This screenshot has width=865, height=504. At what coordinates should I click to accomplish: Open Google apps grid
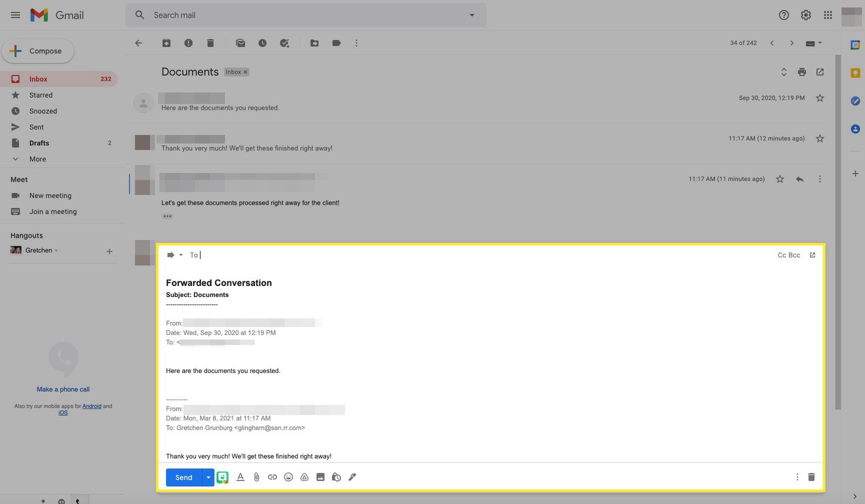click(x=828, y=15)
